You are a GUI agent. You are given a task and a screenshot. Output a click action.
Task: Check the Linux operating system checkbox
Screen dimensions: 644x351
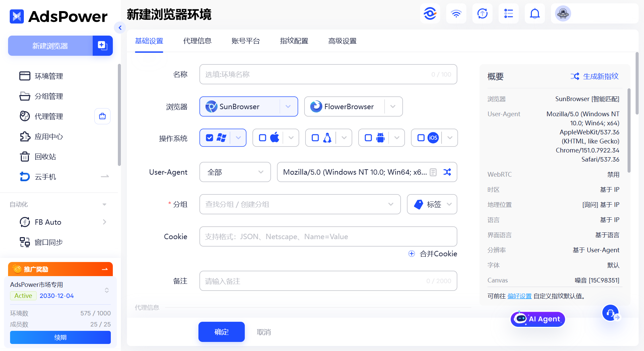click(315, 138)
